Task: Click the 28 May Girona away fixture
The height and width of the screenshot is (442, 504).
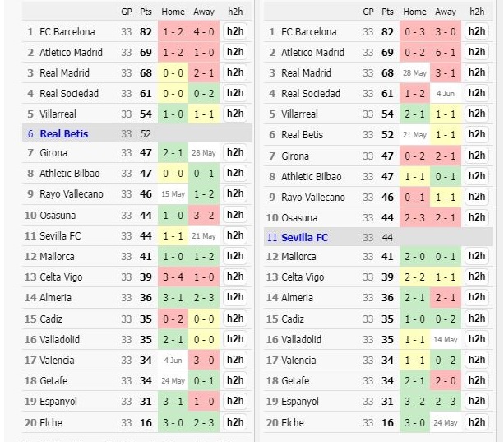Action: click(x=204, y=153)
